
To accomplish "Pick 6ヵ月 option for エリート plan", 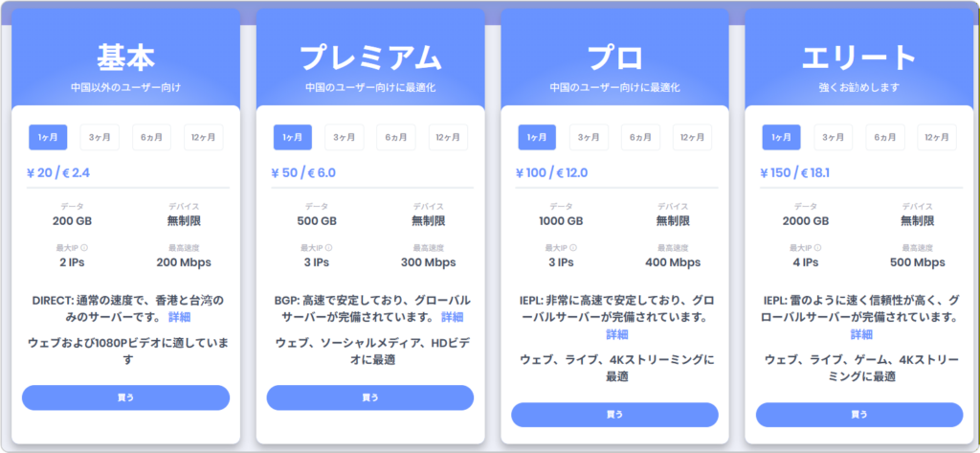I will click(x=884, y=137).
